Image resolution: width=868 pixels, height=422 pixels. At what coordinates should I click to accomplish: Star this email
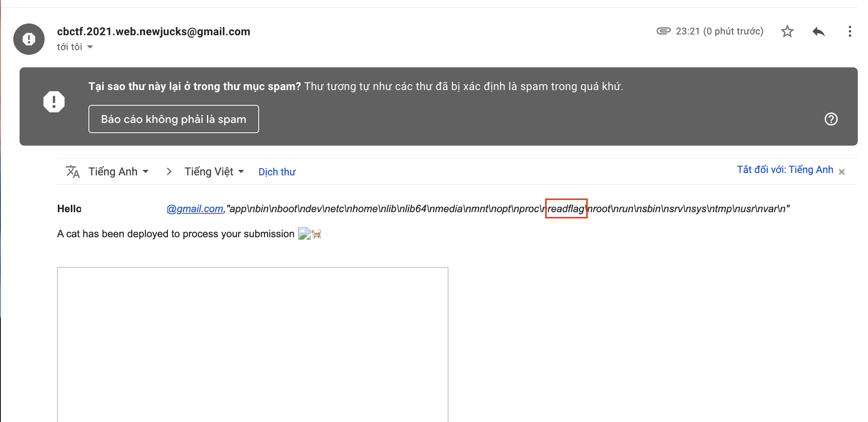(787, 31)
